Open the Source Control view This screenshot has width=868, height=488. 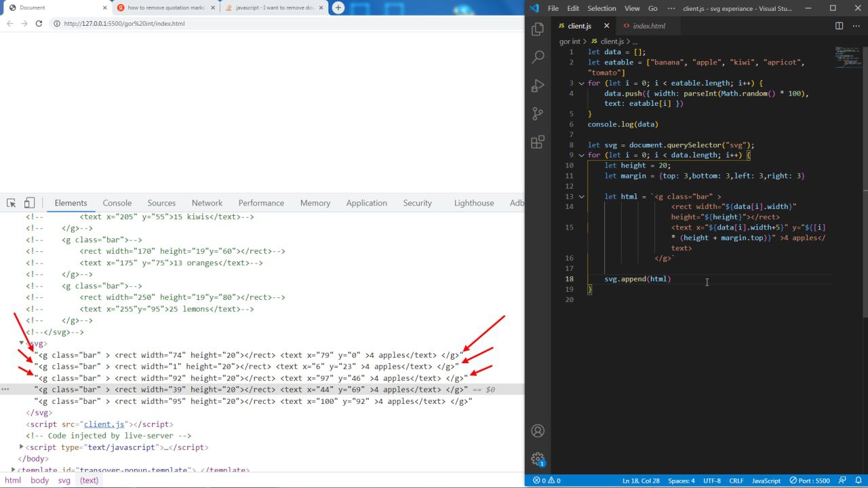click(x=538, y=114)
